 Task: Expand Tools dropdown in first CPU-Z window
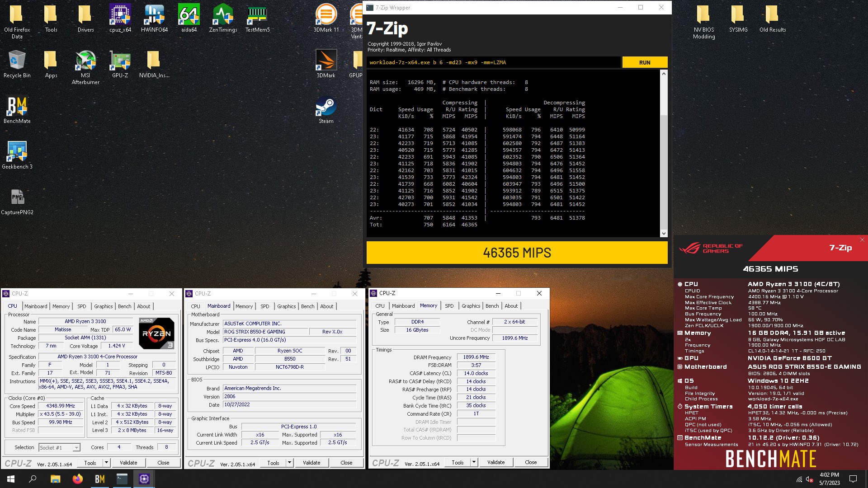(107, 463)
